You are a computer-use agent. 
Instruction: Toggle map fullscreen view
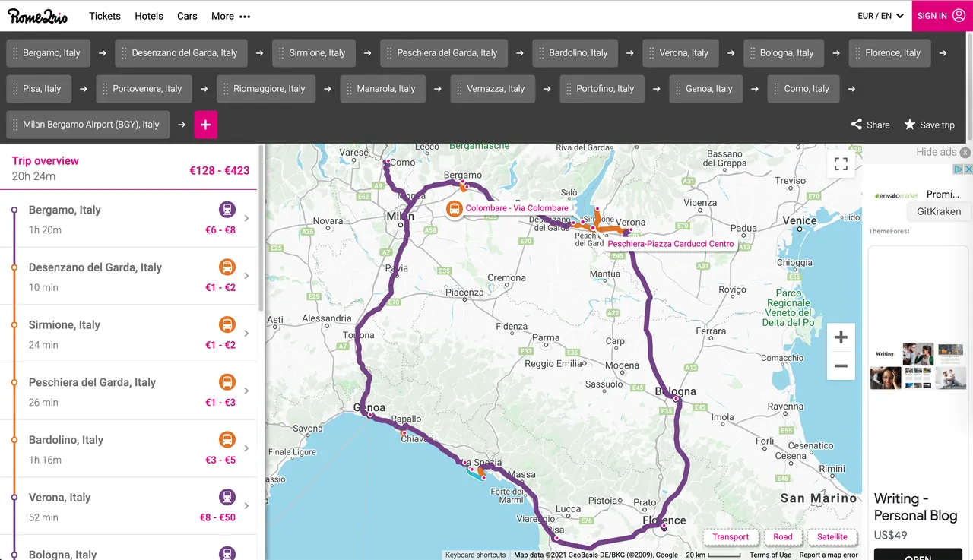pos(841,164)
